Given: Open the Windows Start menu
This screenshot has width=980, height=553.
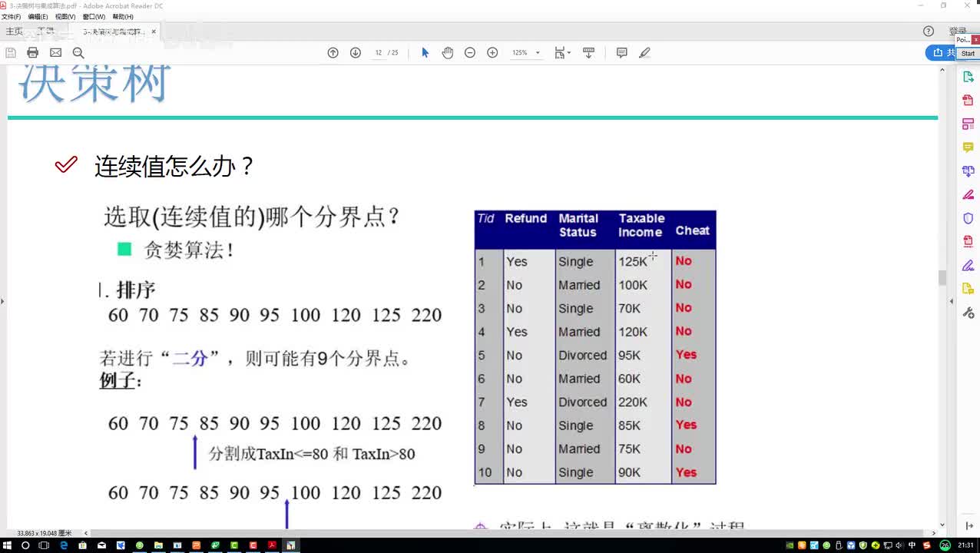Looking at the screenshot, I should [x=7, y=545].
